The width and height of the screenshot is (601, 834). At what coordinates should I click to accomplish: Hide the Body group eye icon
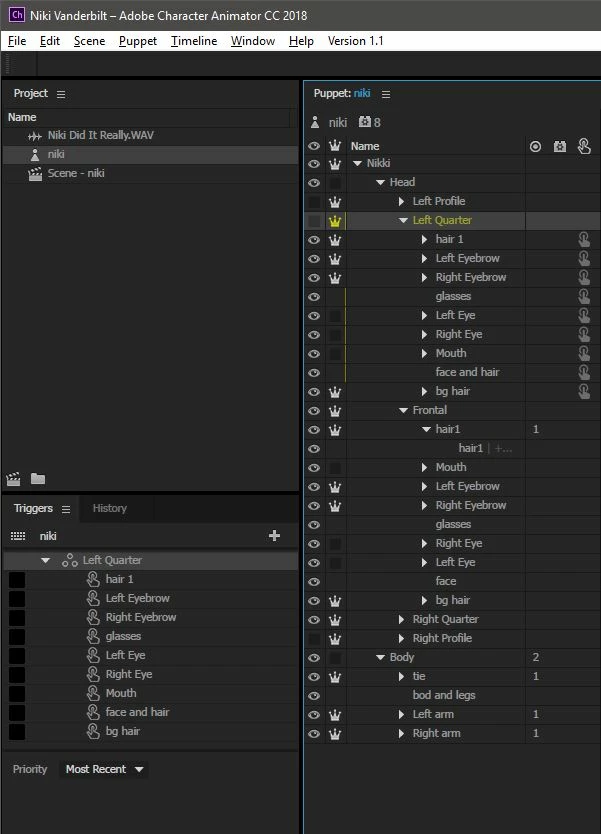pos(314,658)
